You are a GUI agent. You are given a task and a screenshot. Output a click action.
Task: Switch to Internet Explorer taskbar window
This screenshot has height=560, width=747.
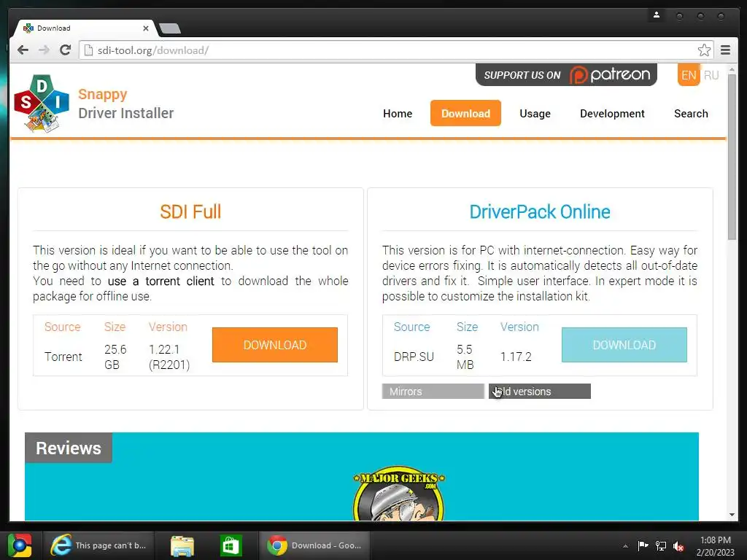point(99,545)
